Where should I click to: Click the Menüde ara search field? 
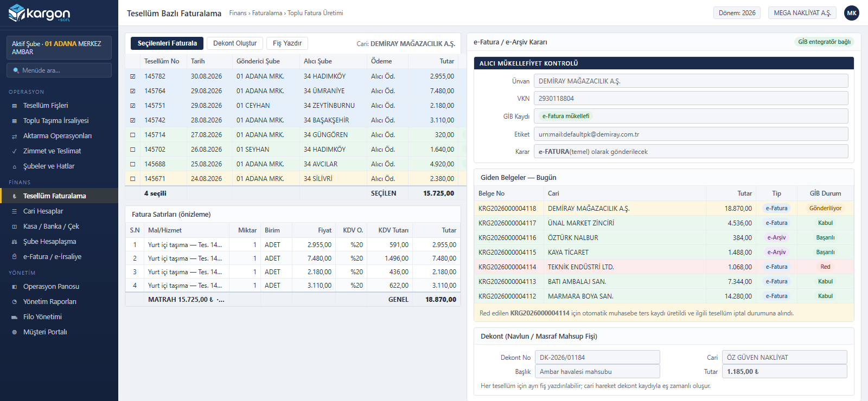point(59,70)
